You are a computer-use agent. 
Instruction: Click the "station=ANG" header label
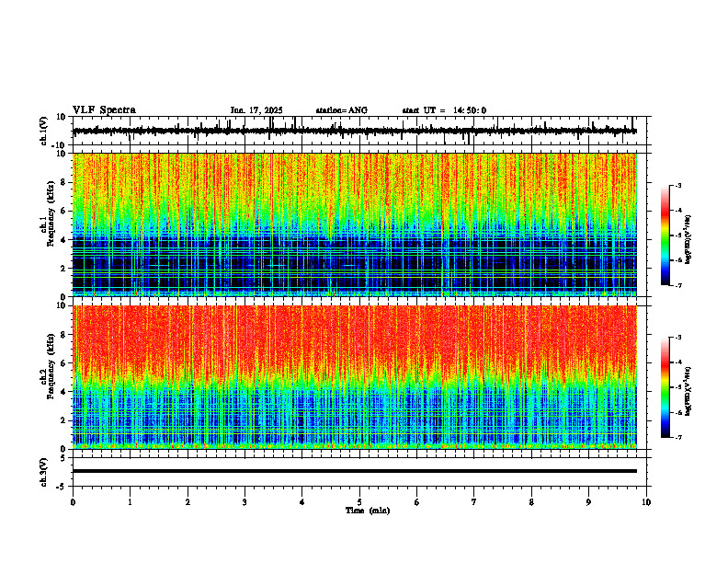point(341,110)
